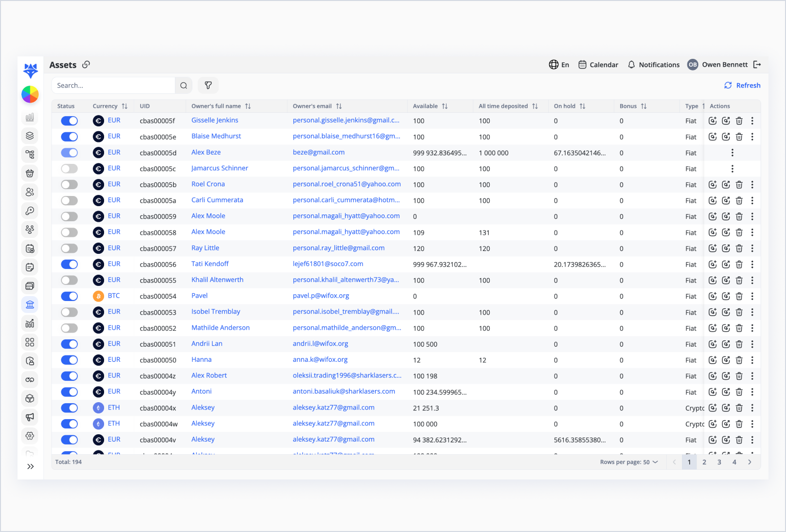The width and height of the screenshot is (786, 532).
Task: Open the growth chart sidebar icon
Action: coord(30,323)
